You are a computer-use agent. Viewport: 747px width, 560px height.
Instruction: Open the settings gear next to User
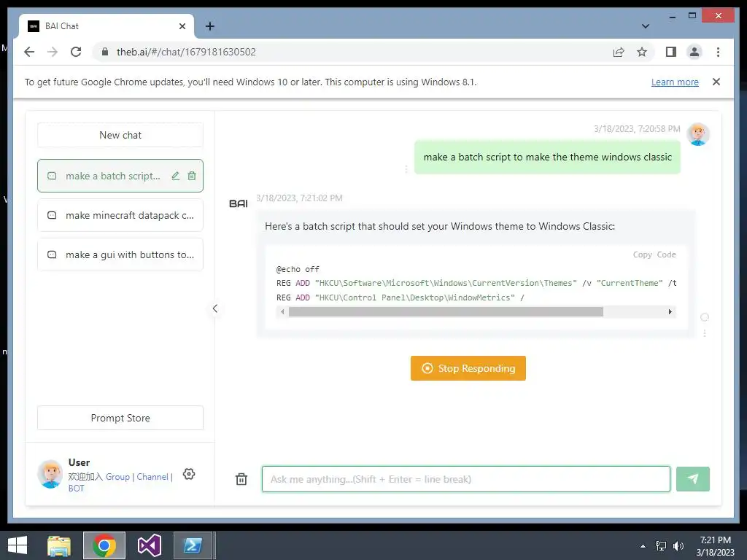point(189,474)
